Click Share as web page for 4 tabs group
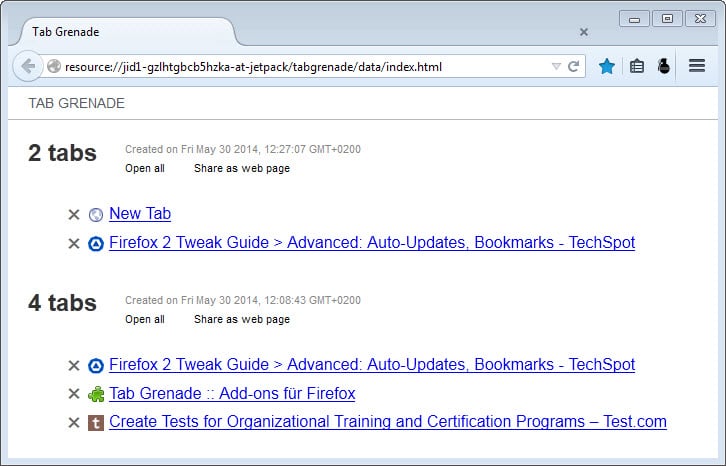This screenshot has height=466, width=726. click(242, 319)
